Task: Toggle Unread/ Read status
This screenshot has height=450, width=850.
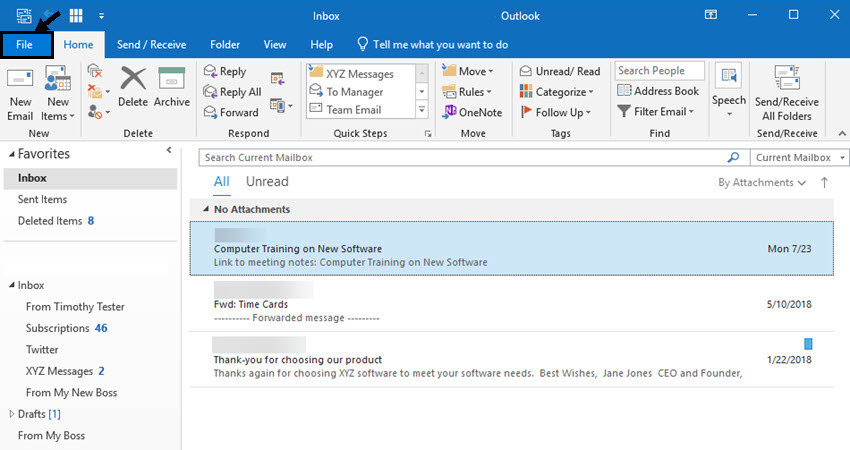Action: coord(560,71)
